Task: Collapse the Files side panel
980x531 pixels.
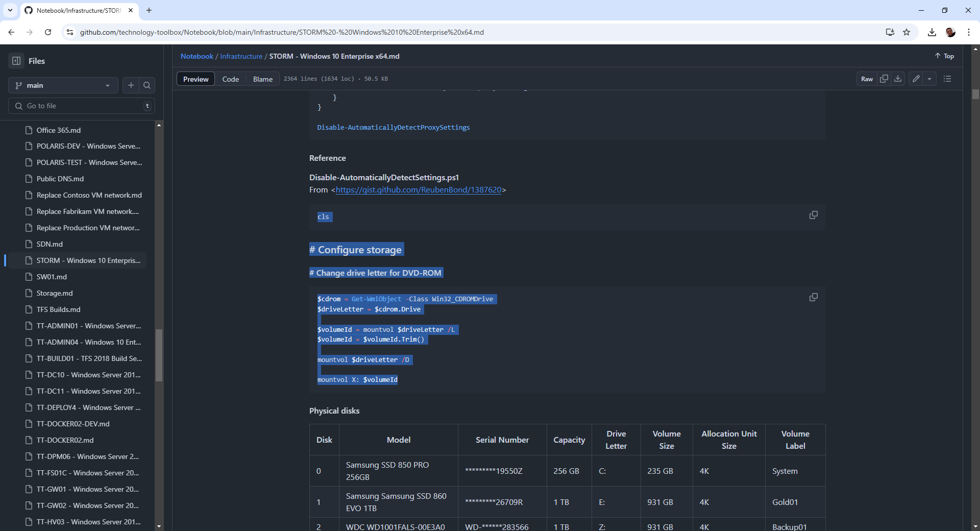Action: 16,61
